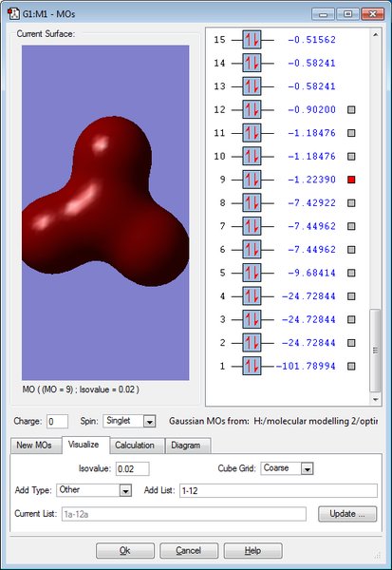Choose the orbital occupancy box of MO 1
This screenshot has width=392, height=570.
(252, 366)
